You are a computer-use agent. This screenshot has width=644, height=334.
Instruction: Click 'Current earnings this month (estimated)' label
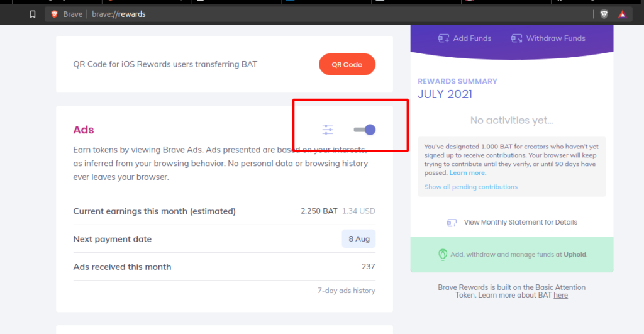tap(155, 211)
